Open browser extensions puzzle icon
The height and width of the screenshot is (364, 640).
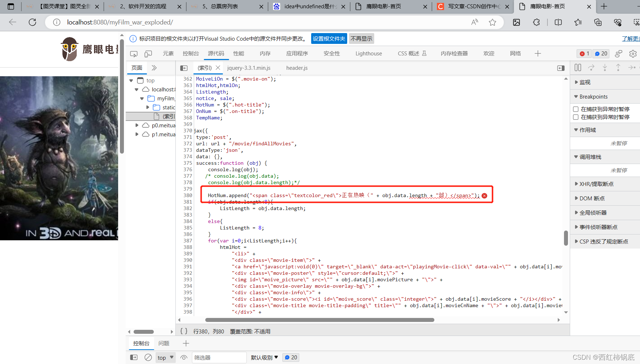(536, 22)
